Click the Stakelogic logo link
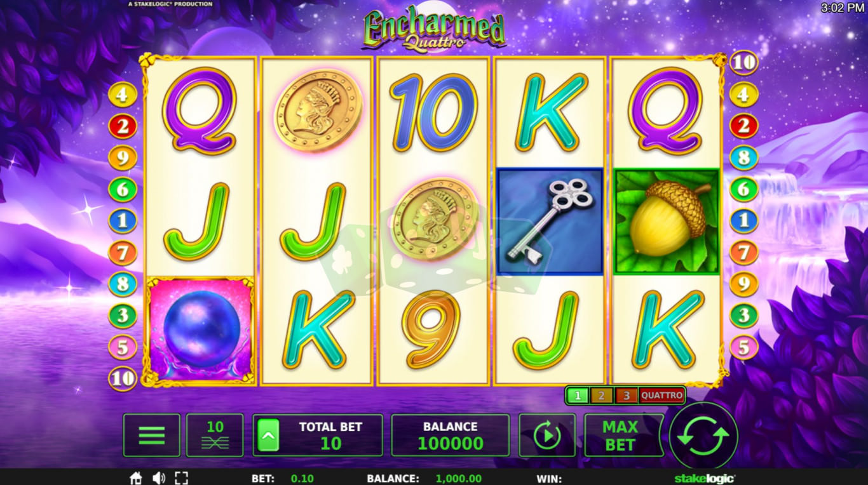This screenshot has width=868, height=485. click(704, 479)
